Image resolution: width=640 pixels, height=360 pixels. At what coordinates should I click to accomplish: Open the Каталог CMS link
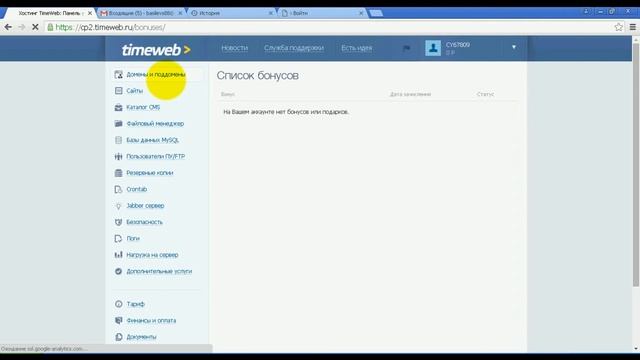143,107
